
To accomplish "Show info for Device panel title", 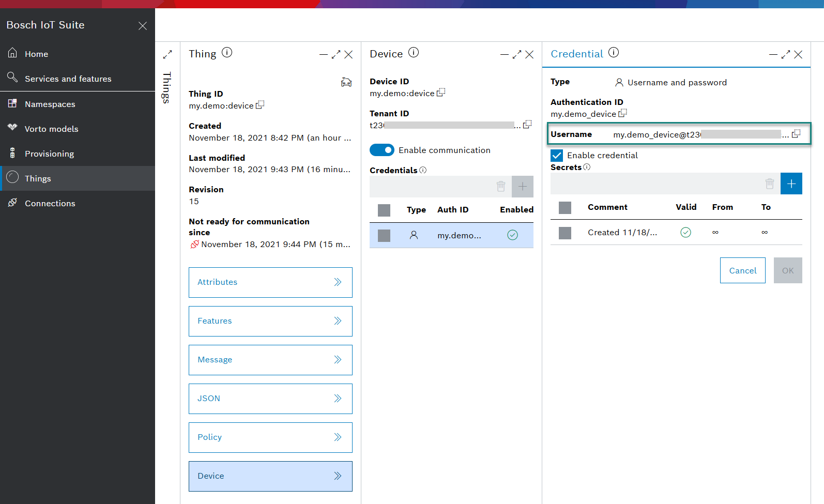I will (414, 53).
